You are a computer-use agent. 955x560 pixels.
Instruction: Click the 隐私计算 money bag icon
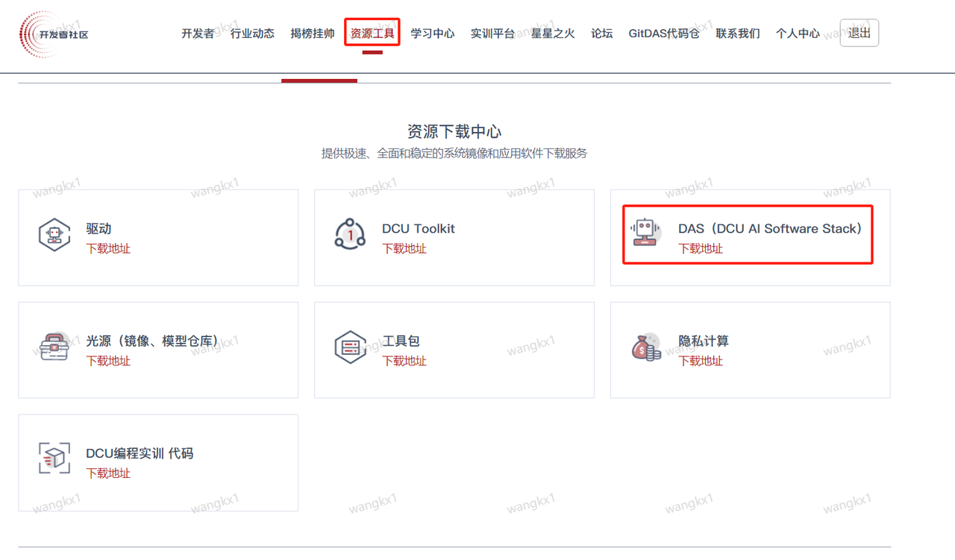click(x=646, y=347)
